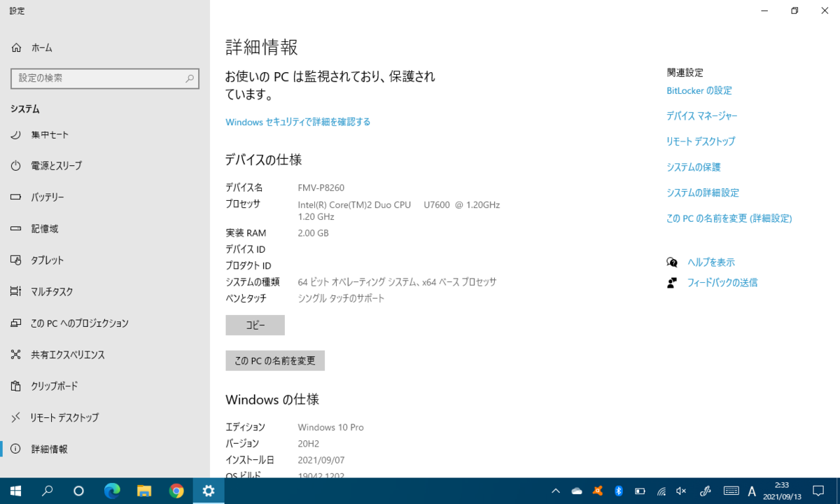Launch Microsoft Edge from taskbar
The image size is (840, 504).
tap(112, 491)
